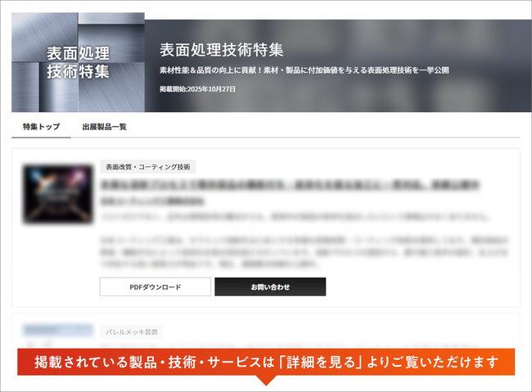Click the 表面処理技術特集 header title text

(x=221, y=49)
